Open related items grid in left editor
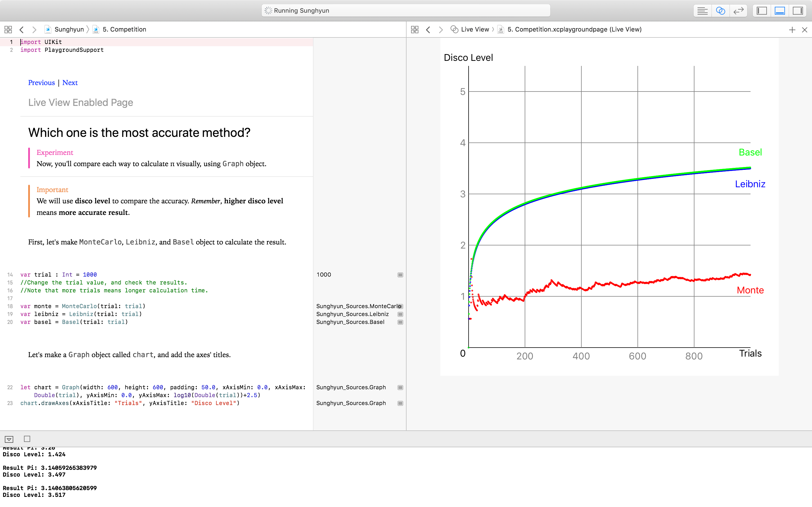Viewport: 812px width, 507px height. (8, 30)
